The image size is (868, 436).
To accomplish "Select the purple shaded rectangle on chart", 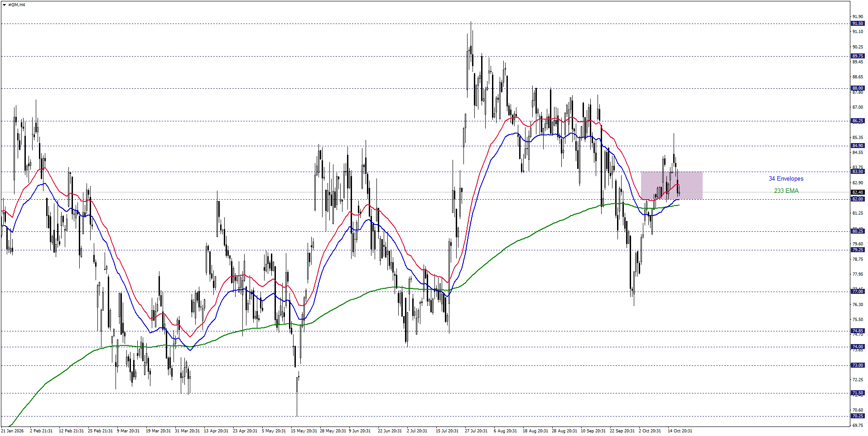I will pyautogui.click(x=671, y=185).
